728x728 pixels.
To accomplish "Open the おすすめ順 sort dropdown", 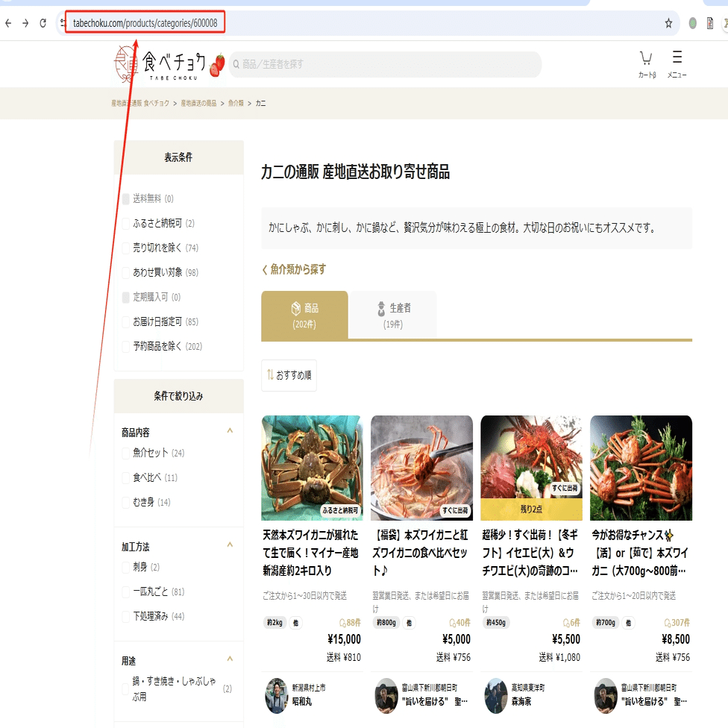I will (289, 375).
